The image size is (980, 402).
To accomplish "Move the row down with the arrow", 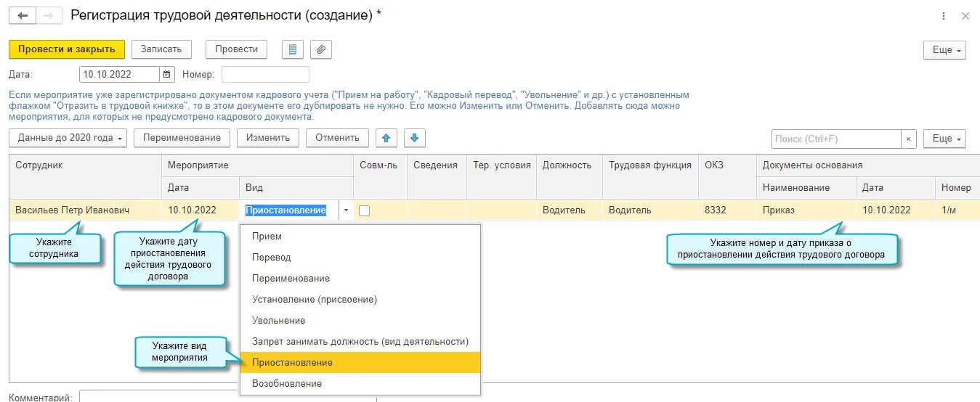I will tap(414, 138).
